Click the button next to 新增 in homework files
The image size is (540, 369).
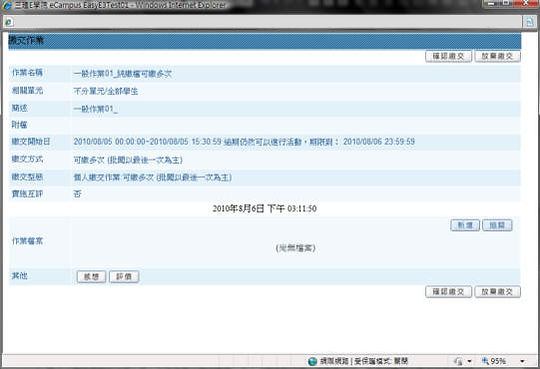(x=497, y=225)
